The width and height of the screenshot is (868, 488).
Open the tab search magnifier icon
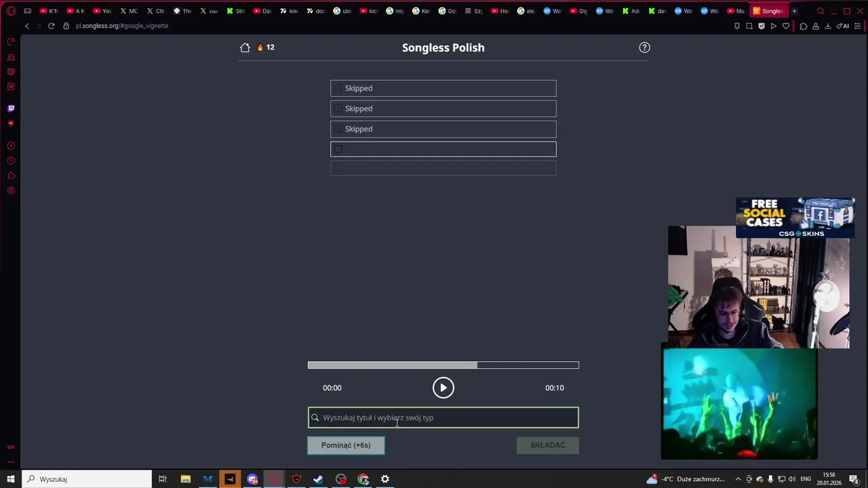[821, 11]
